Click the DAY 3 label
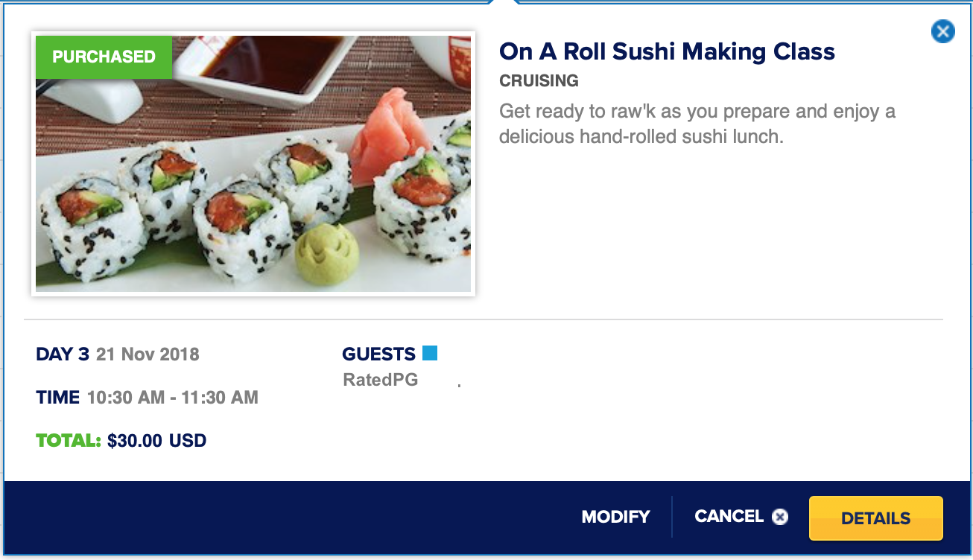Screen dimensions: 973x560 pos(63,354)
